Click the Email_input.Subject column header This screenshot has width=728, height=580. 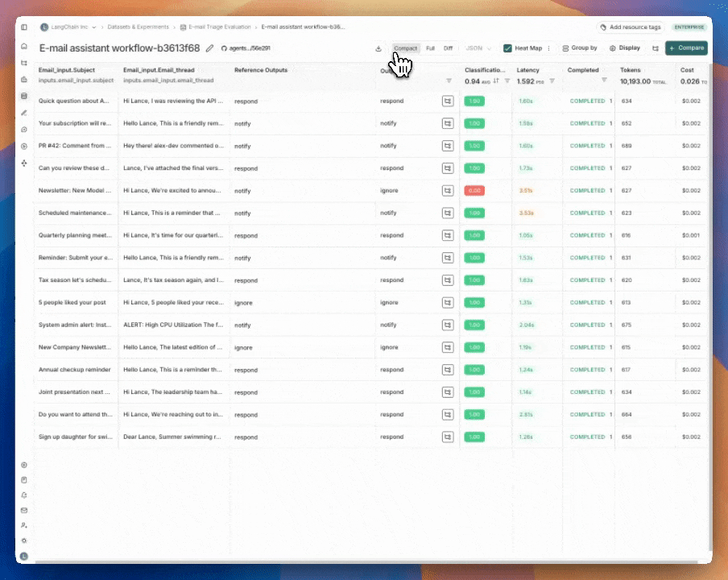(x=66, y=70)
